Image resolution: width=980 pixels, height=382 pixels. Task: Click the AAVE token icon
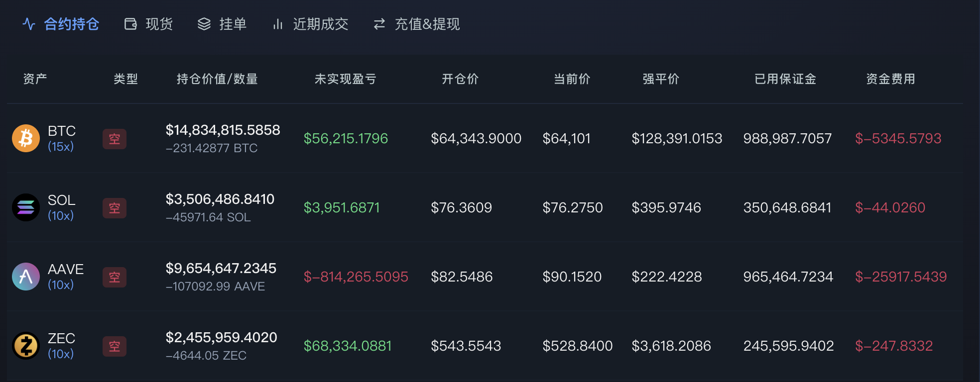[26, 277]
